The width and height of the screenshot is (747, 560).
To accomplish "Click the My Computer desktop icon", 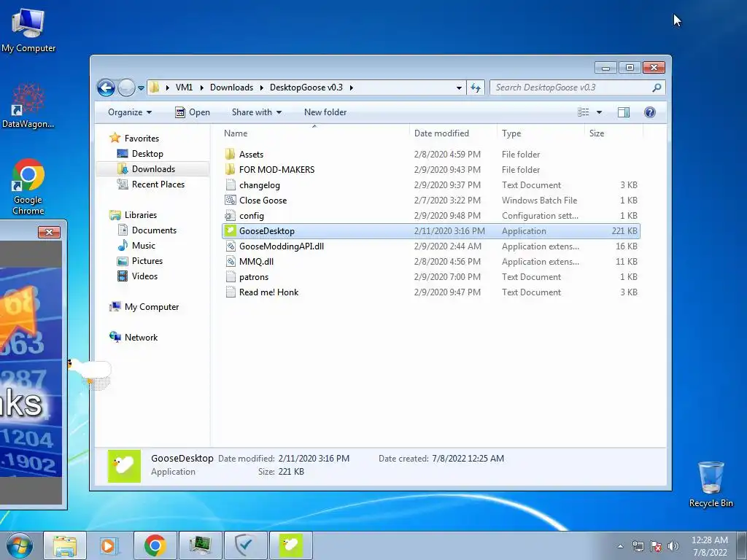I will click(28, 31).
